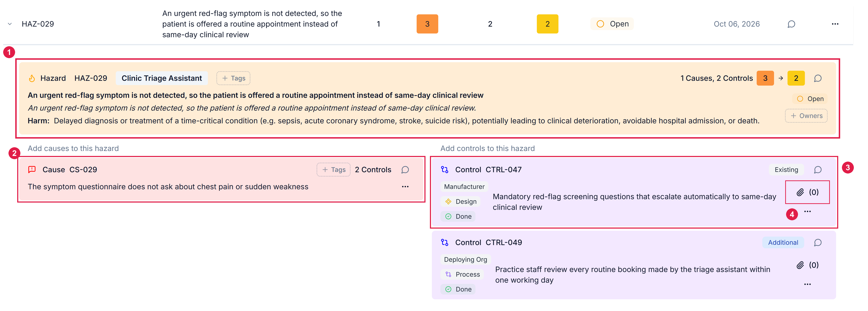Click Deploying Org tag on CTRL-049
868x311 pixels.
465,259
